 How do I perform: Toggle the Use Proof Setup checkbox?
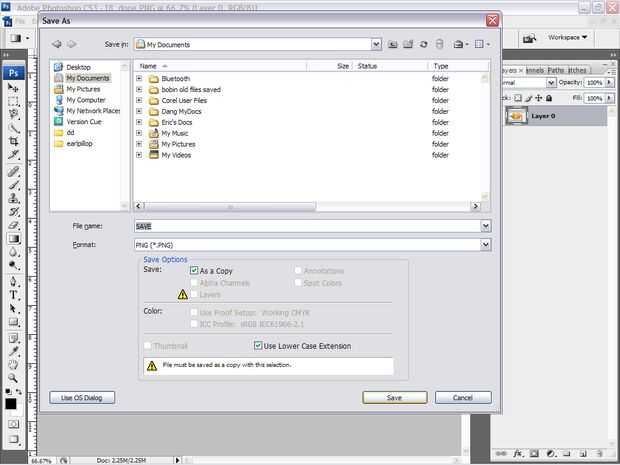[194, 312]
